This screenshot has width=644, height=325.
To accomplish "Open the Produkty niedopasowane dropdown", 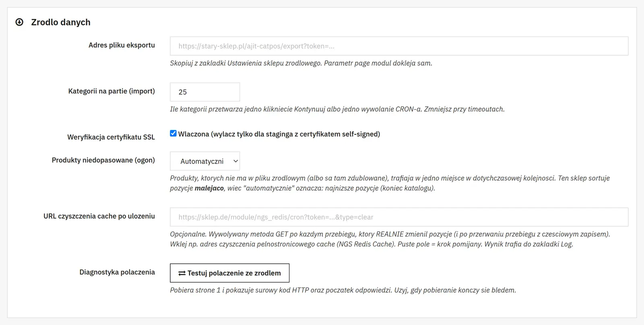I will (205, 161).
